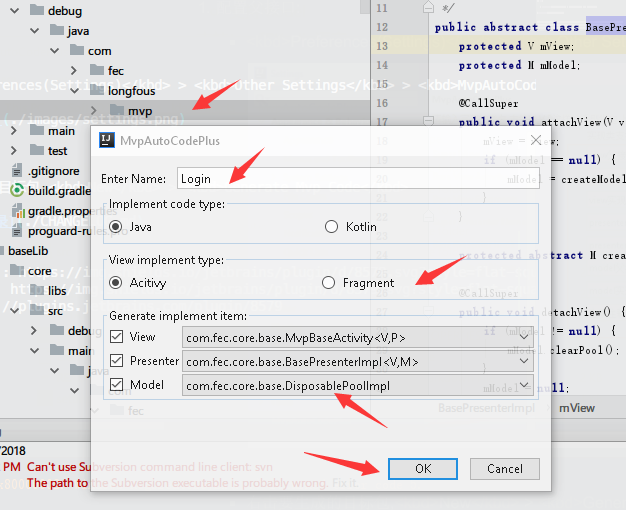Click the mvp folder icon
The width and height of the screenshot is (626, 510).
(x=117, y=109)
